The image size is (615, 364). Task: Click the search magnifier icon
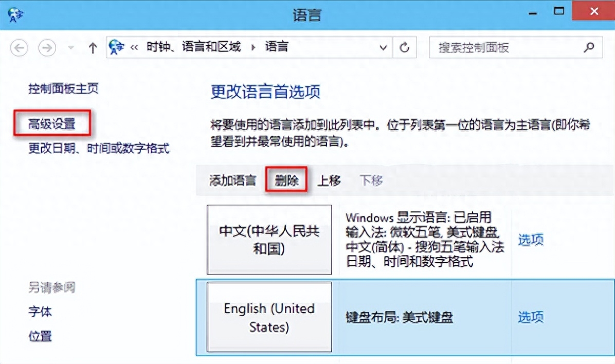pos(589,47)
